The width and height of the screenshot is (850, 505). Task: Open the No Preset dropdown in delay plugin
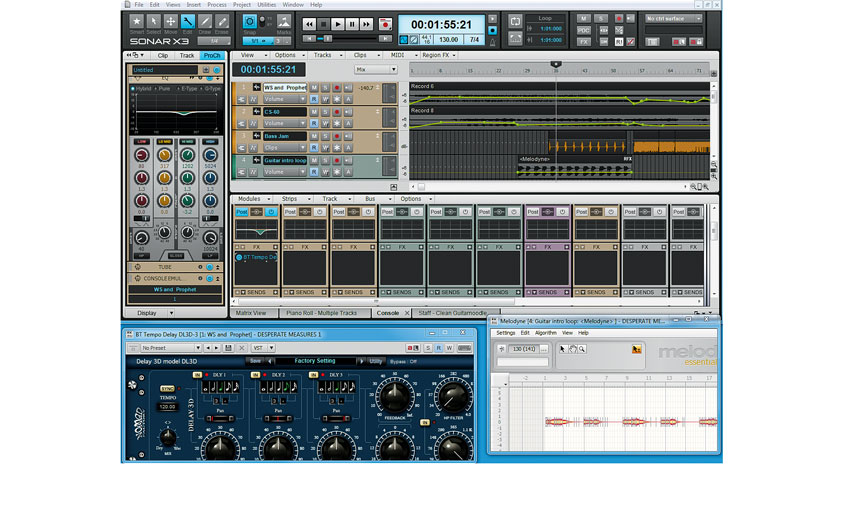[171, 348]
